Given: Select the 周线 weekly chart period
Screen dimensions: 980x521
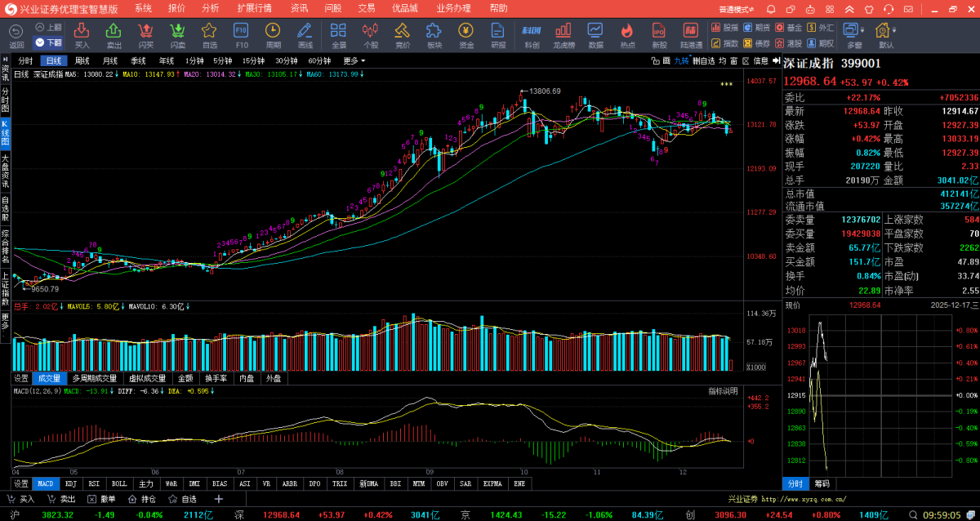Looking at the screenshot, I should [82, 61].
